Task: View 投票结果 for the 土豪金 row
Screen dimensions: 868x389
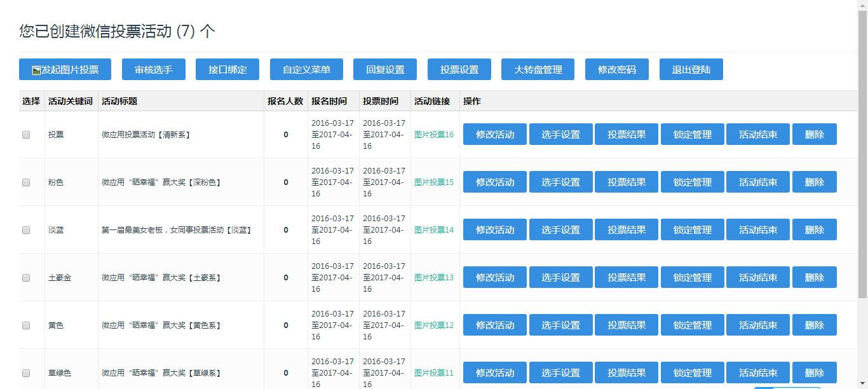Action: 627,277
